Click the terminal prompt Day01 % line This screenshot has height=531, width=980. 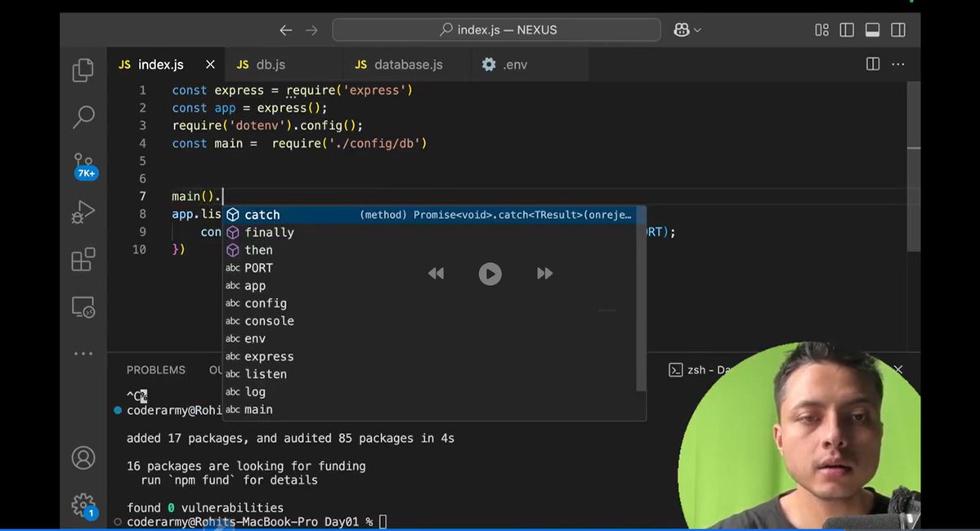257,522
